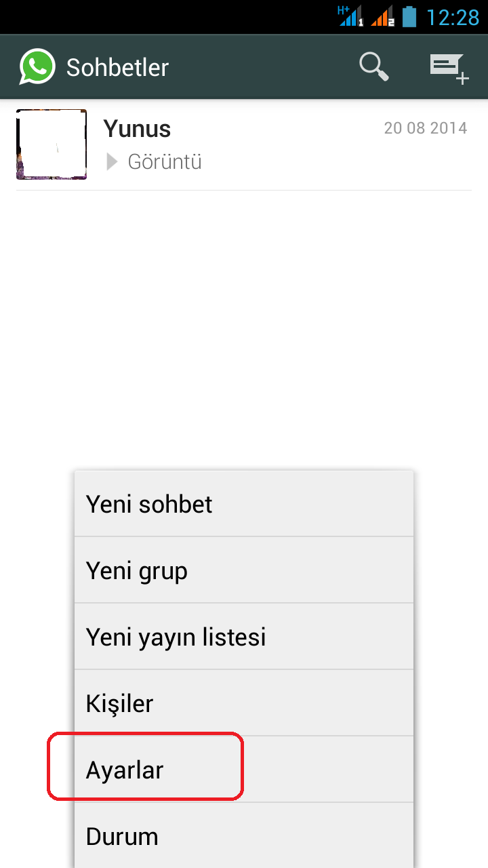The height and width of the screenshot is (868, 488).
Task: Select Yeni sohbet from the menu
Action: pos(243,504)
